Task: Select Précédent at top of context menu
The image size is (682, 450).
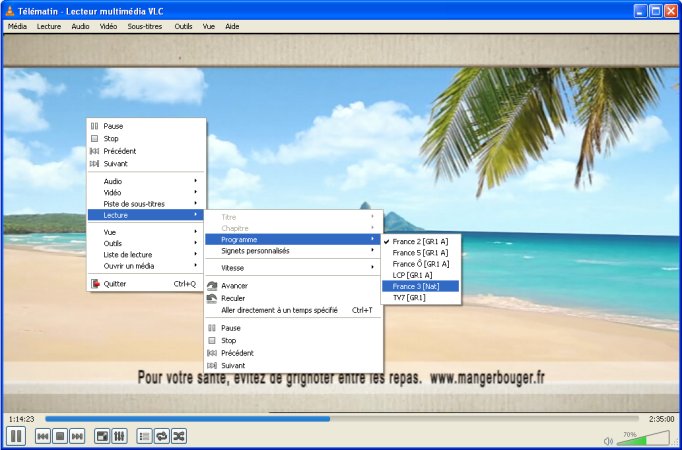Action: click(146, 151)
